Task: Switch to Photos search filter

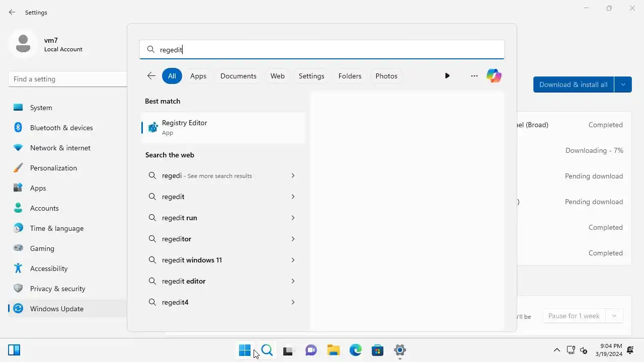Action: (x=386, y=76)
